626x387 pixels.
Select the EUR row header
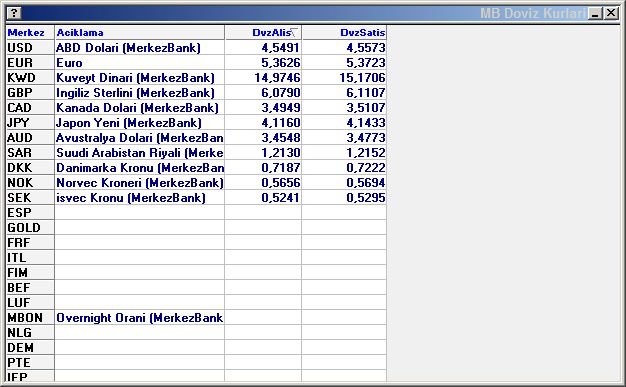coord(30,63)
